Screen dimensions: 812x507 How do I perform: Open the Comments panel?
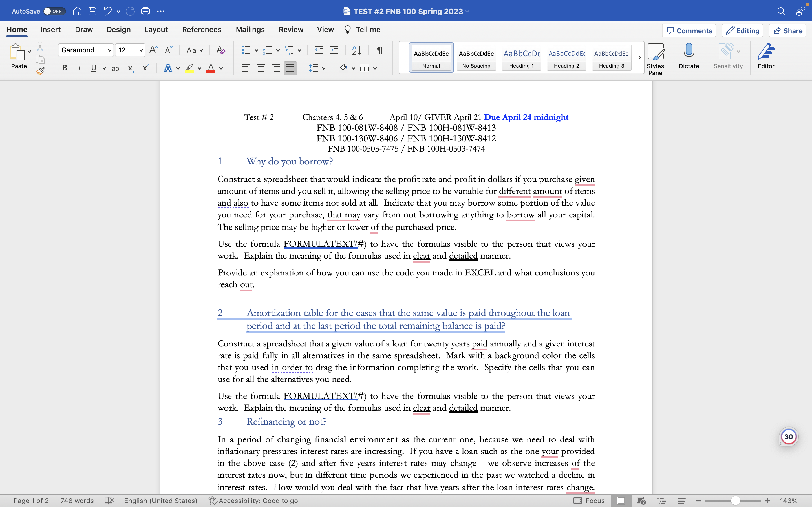point(689,30)
